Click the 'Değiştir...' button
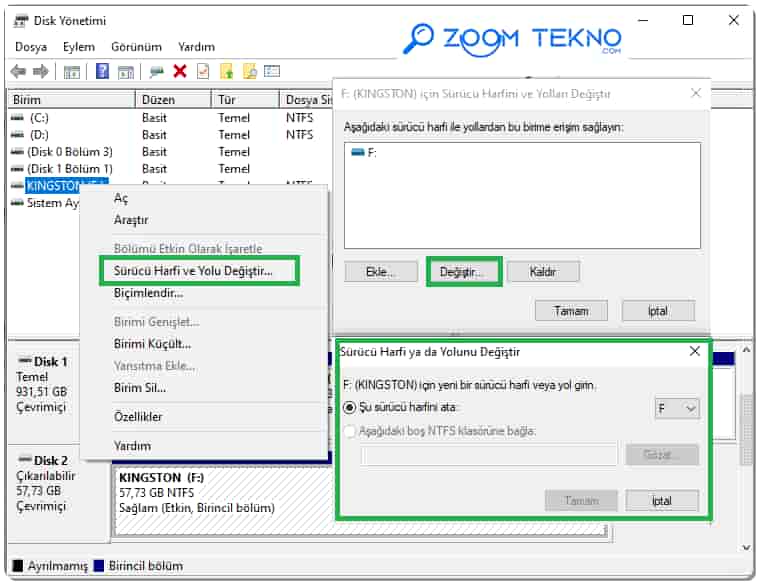 point(464,272)
